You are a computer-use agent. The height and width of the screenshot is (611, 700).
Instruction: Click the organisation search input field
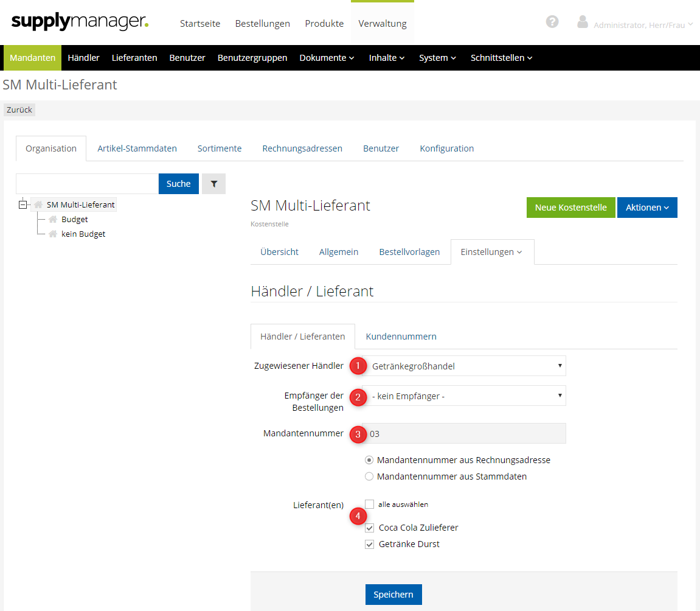click(x=87, y=184)
